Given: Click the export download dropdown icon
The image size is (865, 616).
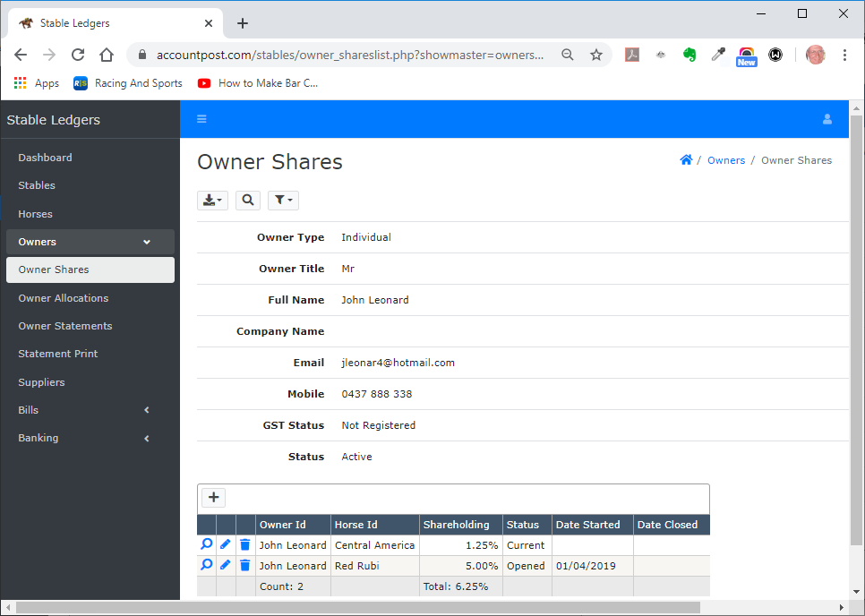Looking at the screenshot, I should pyautogui.click(x=212, y=201).
